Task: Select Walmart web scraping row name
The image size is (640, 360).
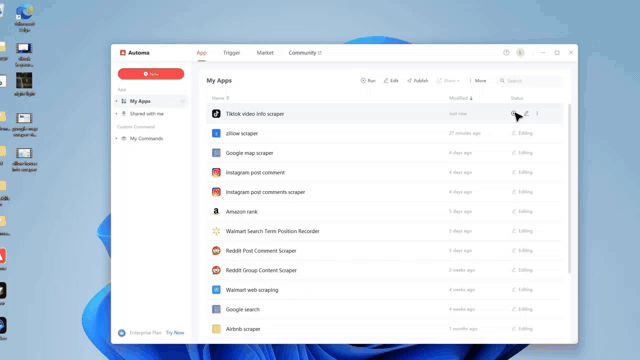Action: click(x=252, y=290)
